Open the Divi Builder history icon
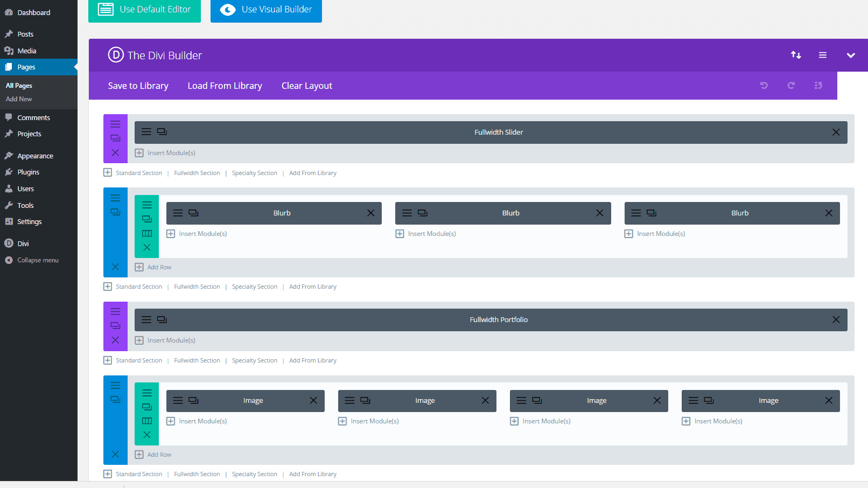This screenshot has width=868, height=488. [x=818, y=86]
